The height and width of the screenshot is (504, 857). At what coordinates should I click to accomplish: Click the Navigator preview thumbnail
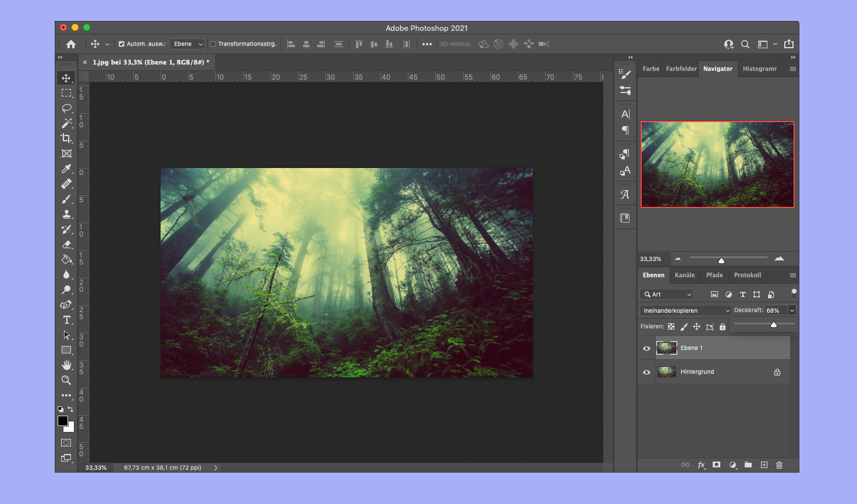pos(717,165)
